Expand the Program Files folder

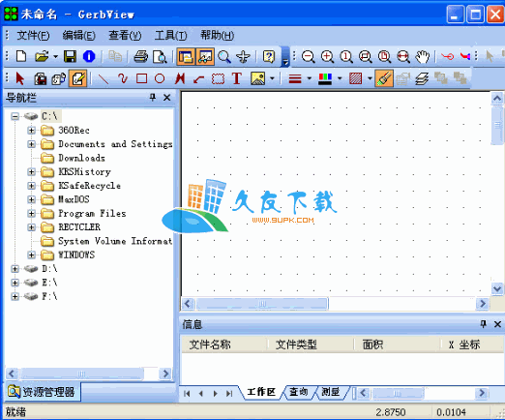(x=31, y=214)
